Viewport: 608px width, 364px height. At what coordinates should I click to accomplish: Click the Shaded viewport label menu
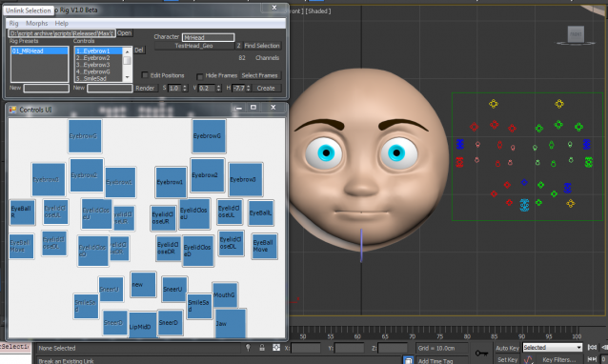tap(318, 11)
